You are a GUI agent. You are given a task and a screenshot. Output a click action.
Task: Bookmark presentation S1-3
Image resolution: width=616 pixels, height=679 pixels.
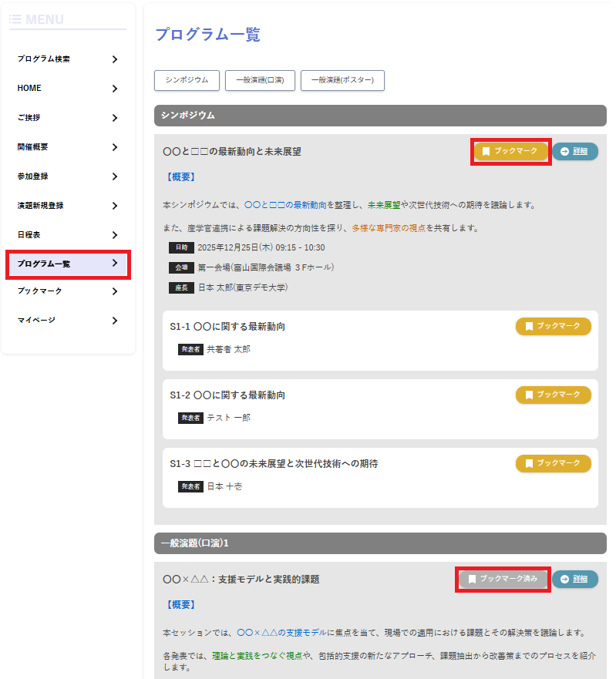coord(553,463)
